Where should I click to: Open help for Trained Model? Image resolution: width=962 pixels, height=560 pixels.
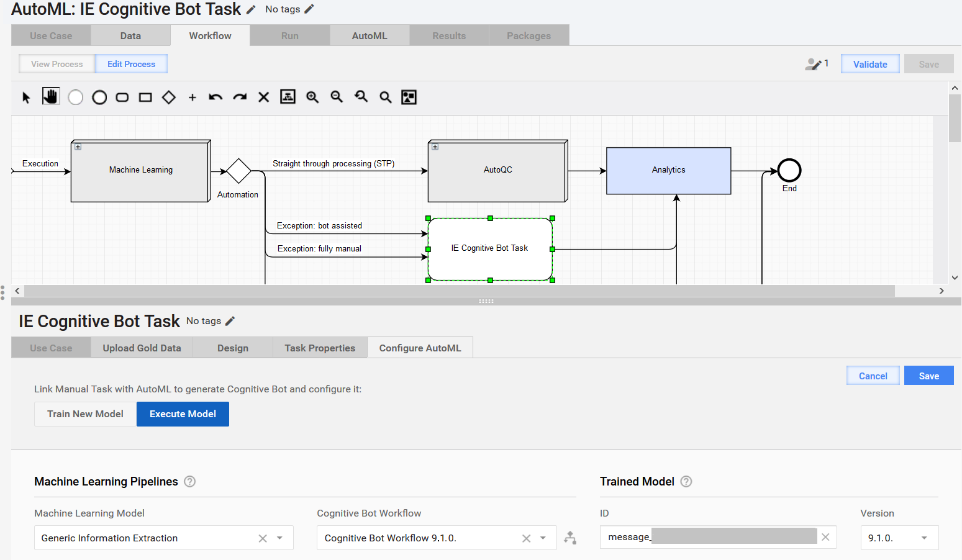click(686, 482)
